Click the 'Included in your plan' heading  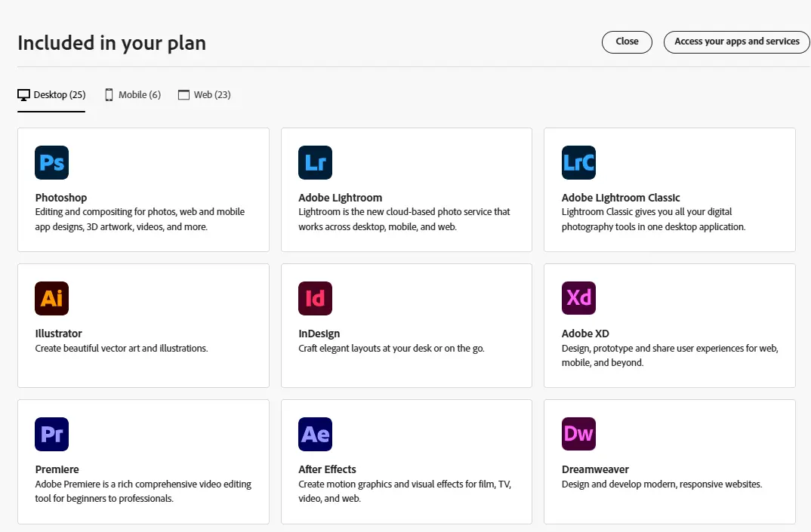tap(112, 43)
